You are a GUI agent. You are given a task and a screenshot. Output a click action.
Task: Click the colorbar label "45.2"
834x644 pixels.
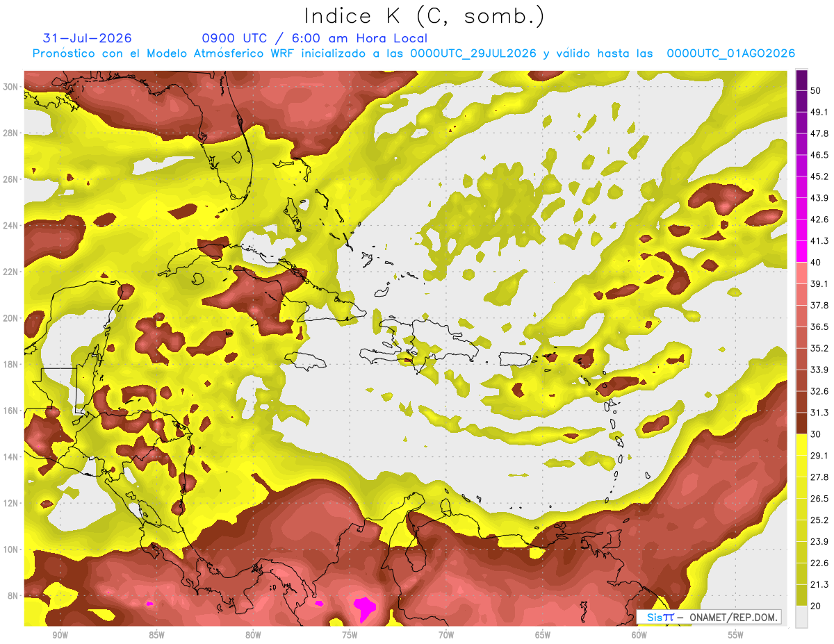819,176
